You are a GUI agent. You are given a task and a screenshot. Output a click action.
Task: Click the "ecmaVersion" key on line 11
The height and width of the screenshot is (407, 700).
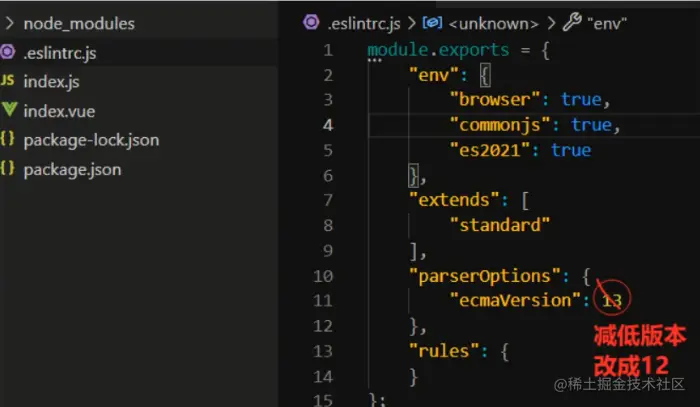(x=515, y=300)
